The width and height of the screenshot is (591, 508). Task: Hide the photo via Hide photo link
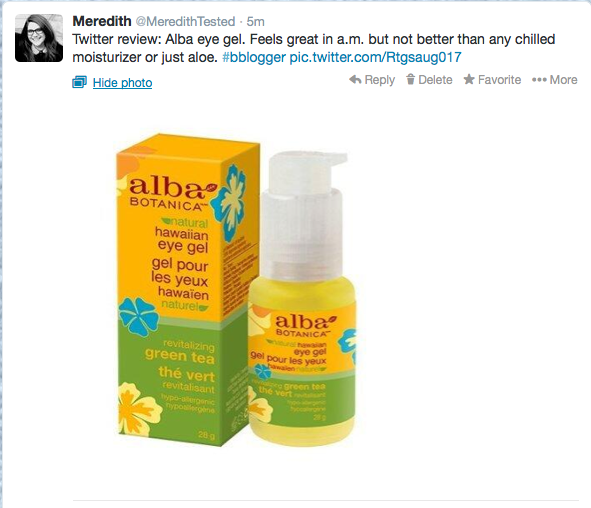pos(122,83)
